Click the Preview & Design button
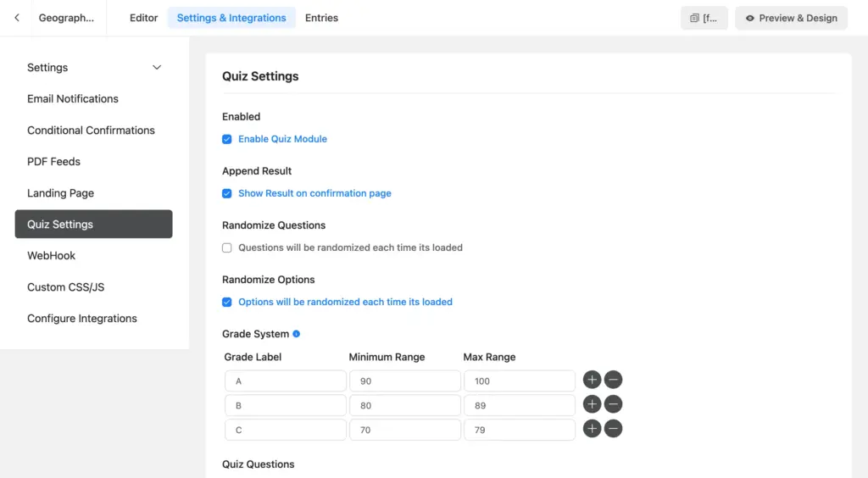Viewport: 868px width, 478px height. point(791,19)
